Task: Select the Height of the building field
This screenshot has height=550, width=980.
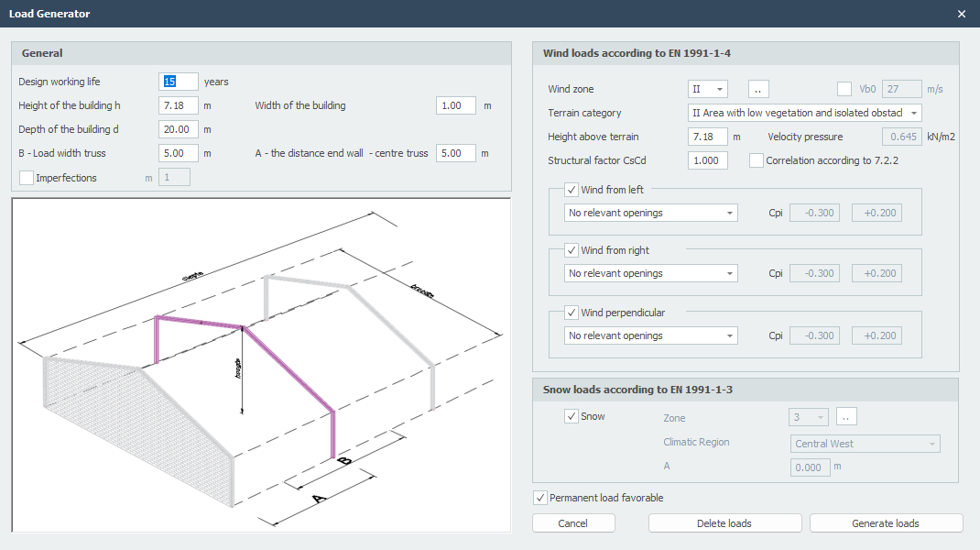Action: tap(179, 105)
